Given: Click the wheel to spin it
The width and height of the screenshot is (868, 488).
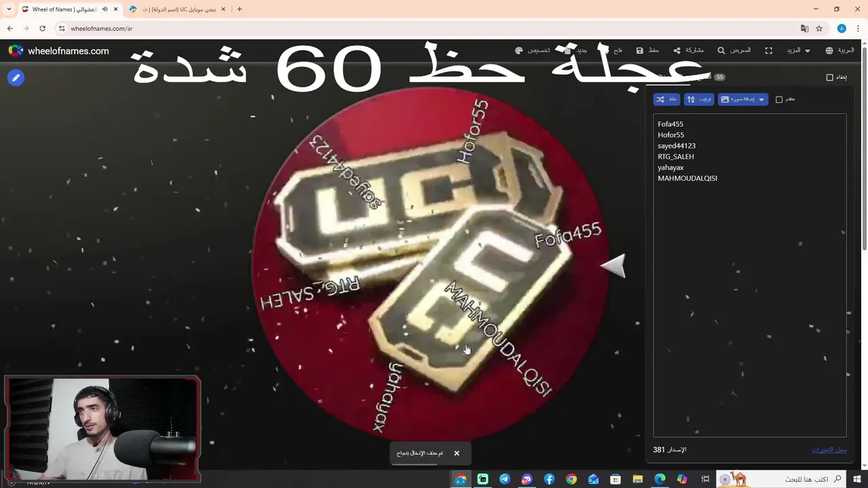Looking at the screenshot, I should point(431,264).
